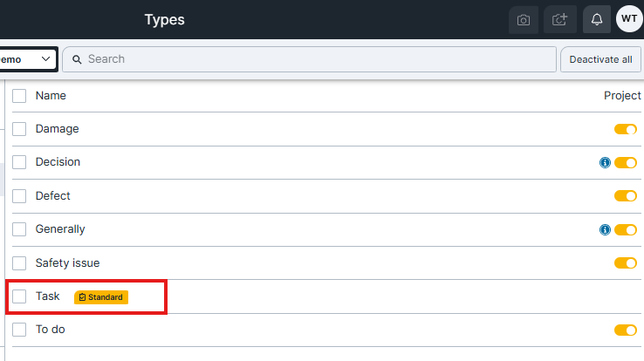Viewport: 644px width, 361px height.
Task: Turn off the Safety issue toggle
Action: pyautogui.click(x=626, y=263)
